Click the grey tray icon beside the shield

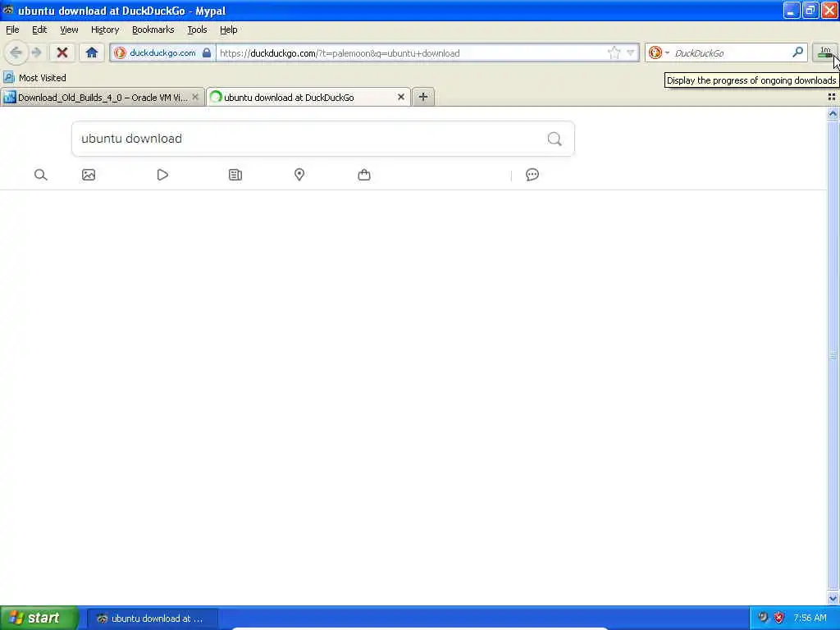point(763,617)
